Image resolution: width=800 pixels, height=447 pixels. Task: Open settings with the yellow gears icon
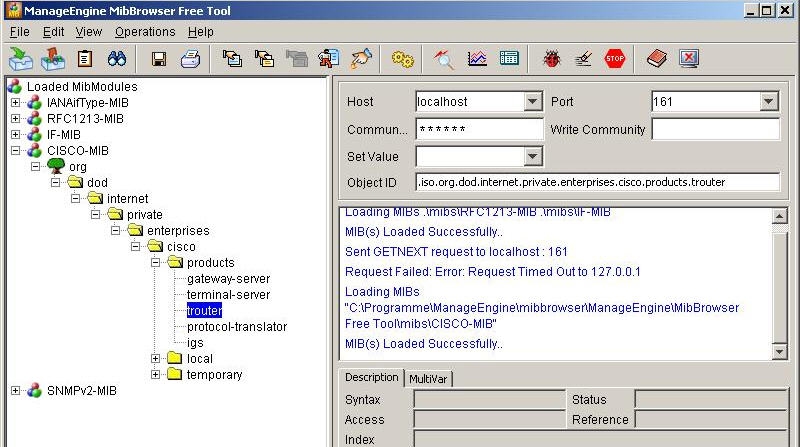tap(403, 59)
